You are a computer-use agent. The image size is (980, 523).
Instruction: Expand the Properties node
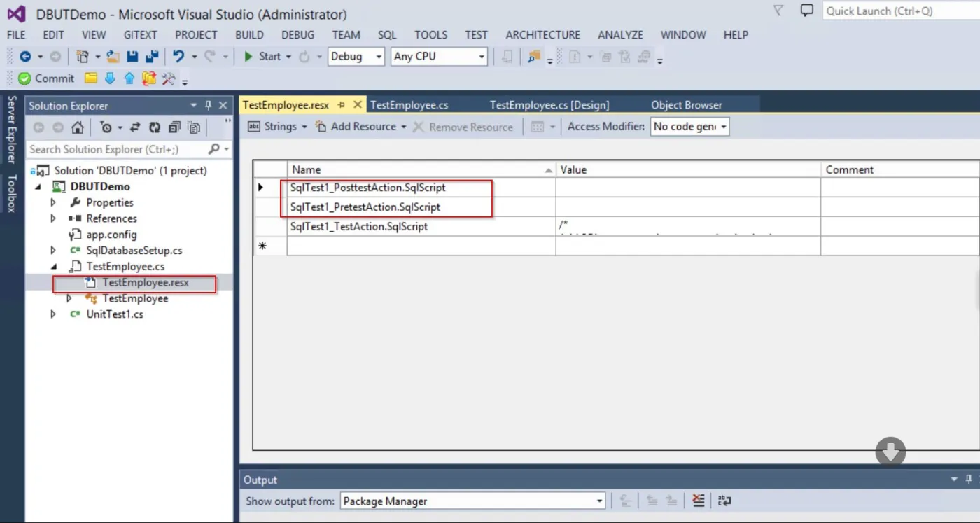53,202
